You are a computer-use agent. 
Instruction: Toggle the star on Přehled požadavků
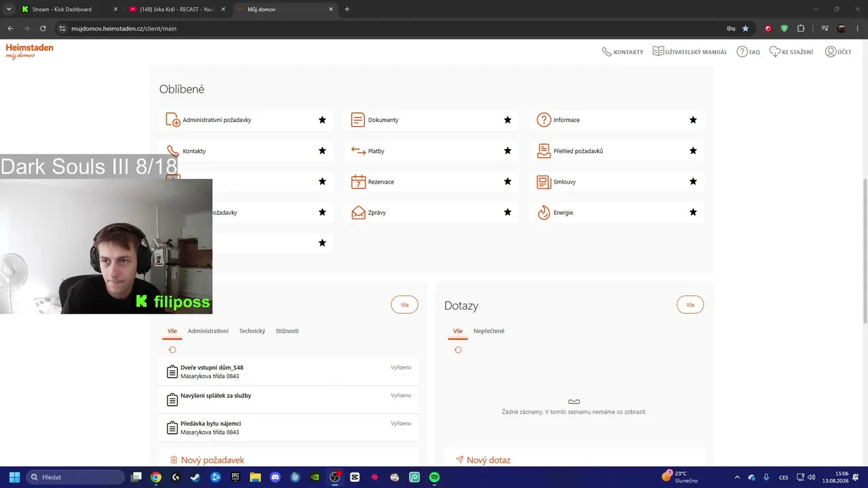[x=693, y=151]
